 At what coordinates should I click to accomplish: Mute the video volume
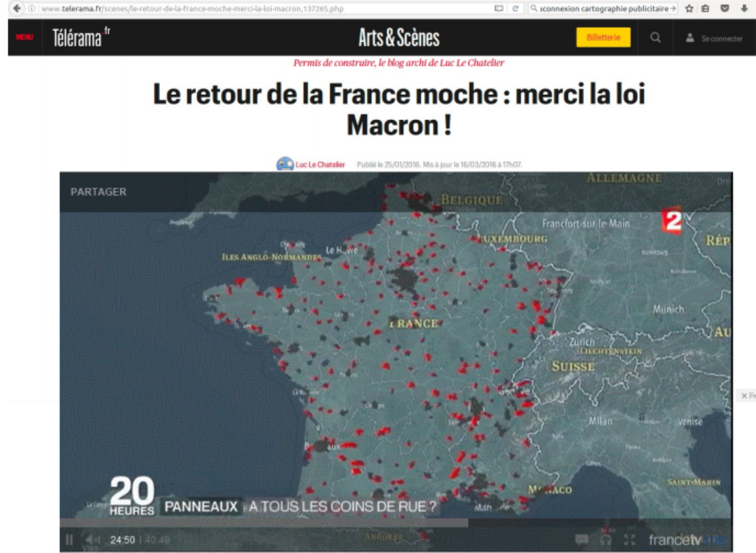click(x=92, y=540)
